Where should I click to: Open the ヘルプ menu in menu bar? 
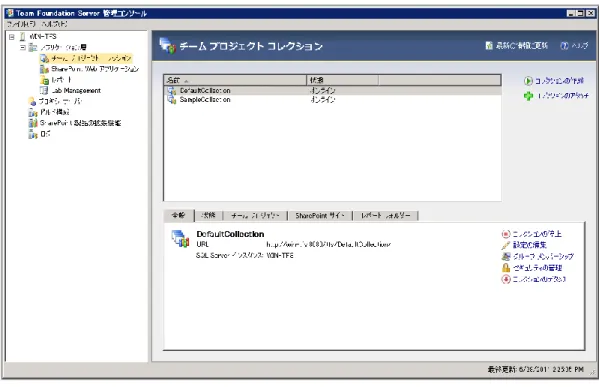(54, 24)
